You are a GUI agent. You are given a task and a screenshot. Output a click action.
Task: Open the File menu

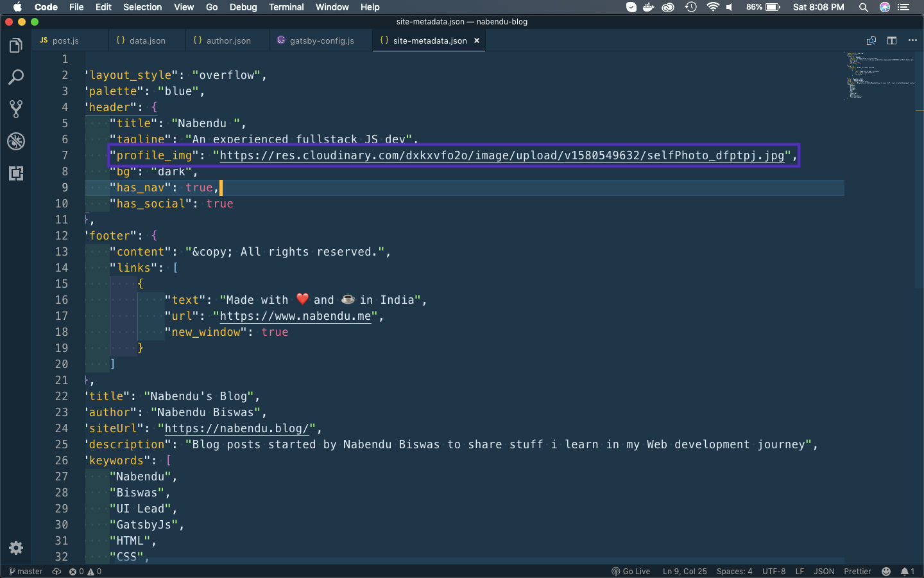(76, 7)
